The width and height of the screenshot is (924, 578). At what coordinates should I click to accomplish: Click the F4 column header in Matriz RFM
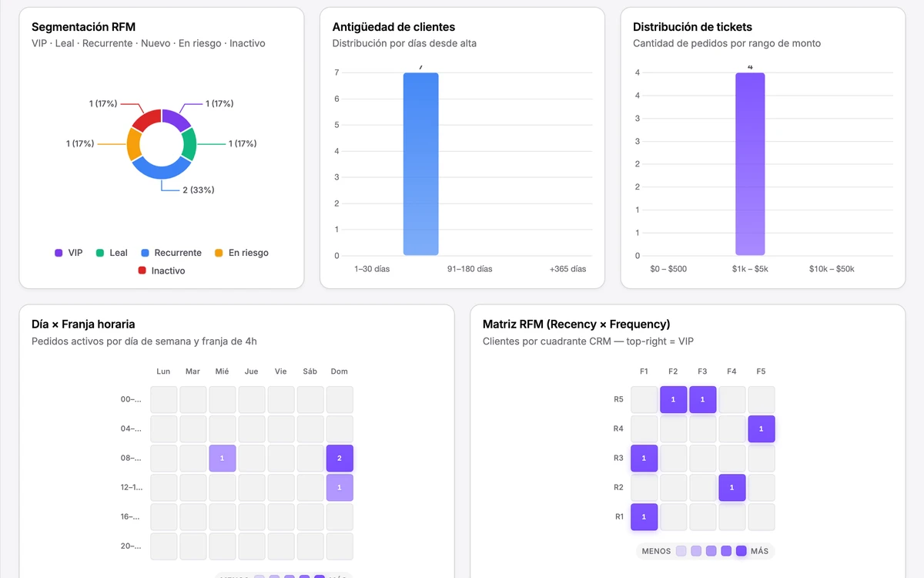pos(731,371)
